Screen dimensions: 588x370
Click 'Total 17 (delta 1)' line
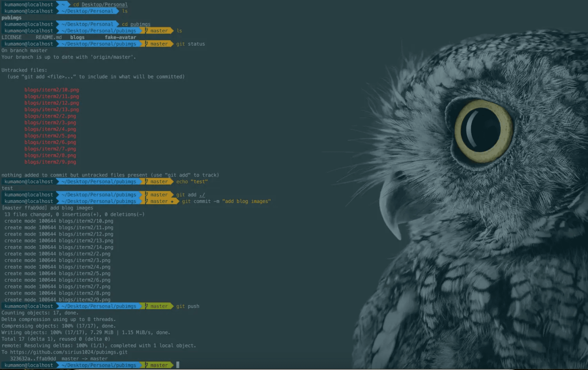pos(56,339)
